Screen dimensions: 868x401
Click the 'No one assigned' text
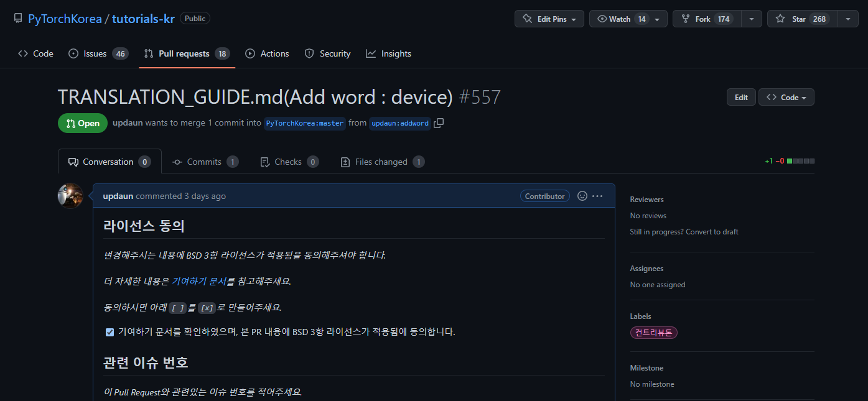click(658, 285)
